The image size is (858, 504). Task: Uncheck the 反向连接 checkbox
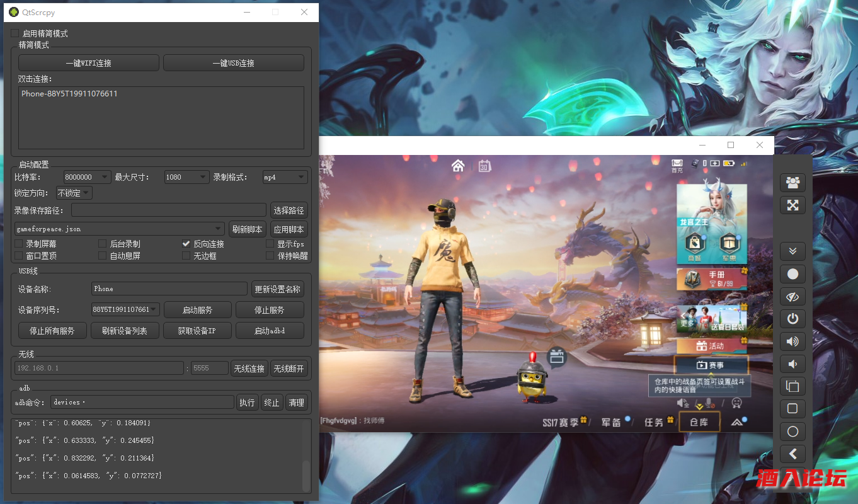pos(186,244)
